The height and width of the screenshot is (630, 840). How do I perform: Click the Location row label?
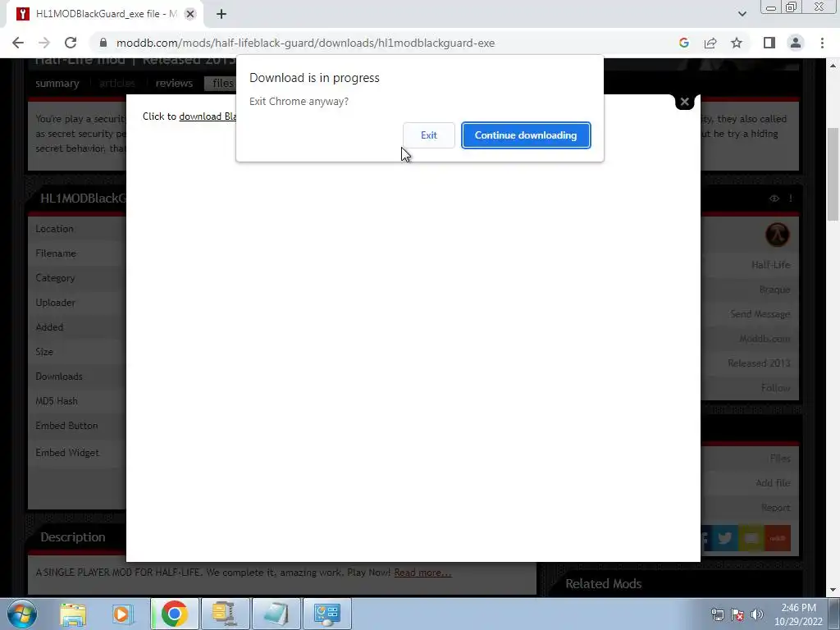click(54, 229)
